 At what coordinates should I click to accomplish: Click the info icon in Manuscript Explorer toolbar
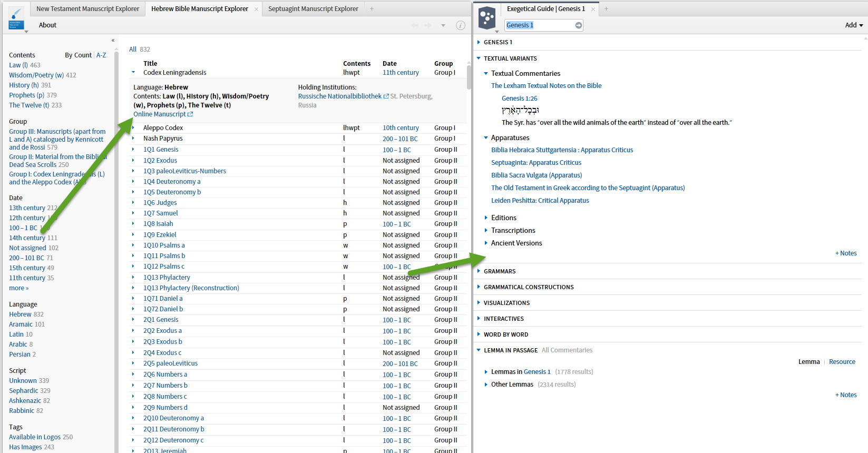(x=461, y=25)
